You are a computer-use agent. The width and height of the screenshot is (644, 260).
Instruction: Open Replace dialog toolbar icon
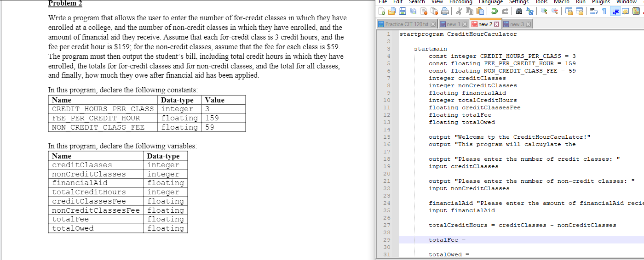pyautogui.click(x=529, y=11)
